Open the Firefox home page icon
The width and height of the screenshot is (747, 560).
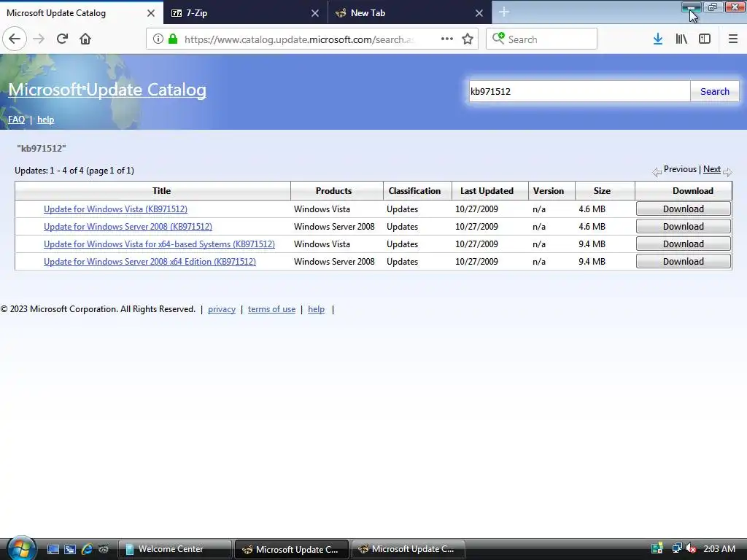[85, 39]
